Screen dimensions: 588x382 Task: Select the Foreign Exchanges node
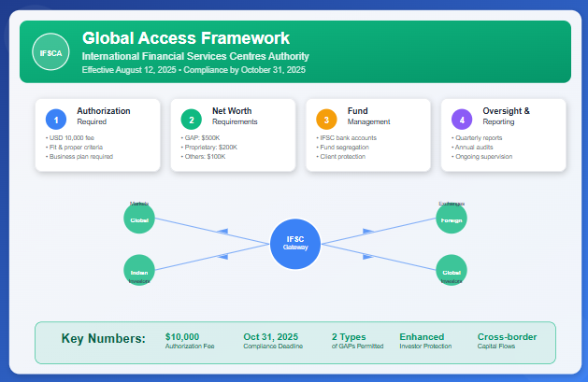coord(452,218)
